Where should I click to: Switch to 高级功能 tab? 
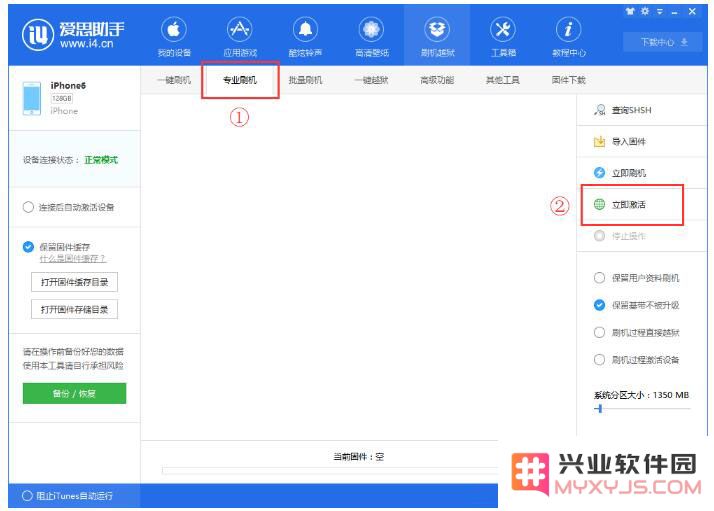point(437,80)
